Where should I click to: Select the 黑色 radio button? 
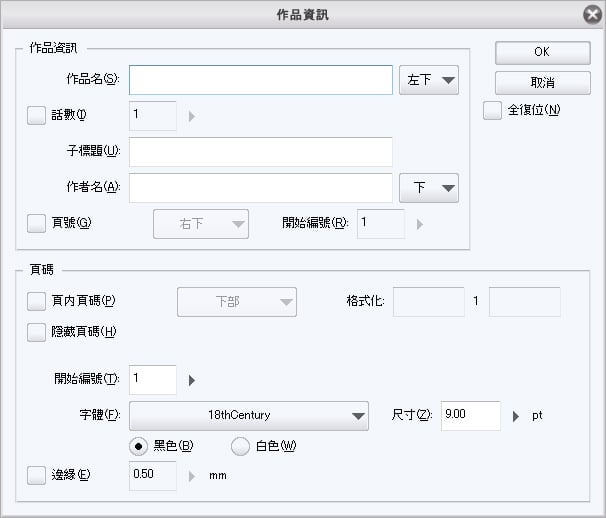[139, 446]
